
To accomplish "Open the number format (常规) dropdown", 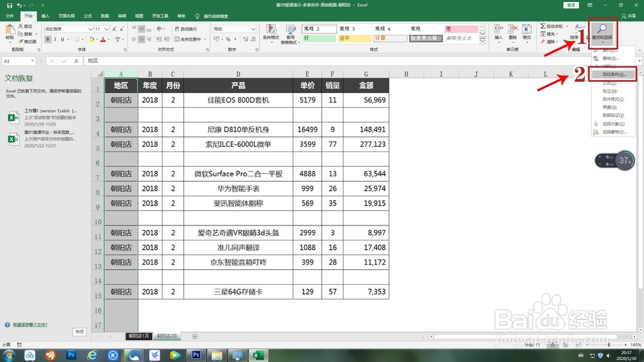I will (x=253, y=29).
